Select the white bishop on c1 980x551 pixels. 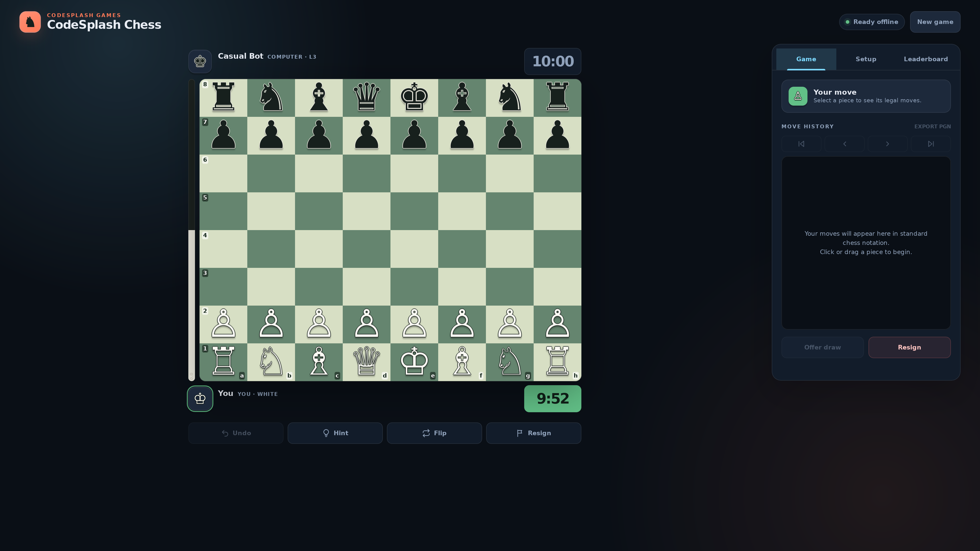coord(319,362)
